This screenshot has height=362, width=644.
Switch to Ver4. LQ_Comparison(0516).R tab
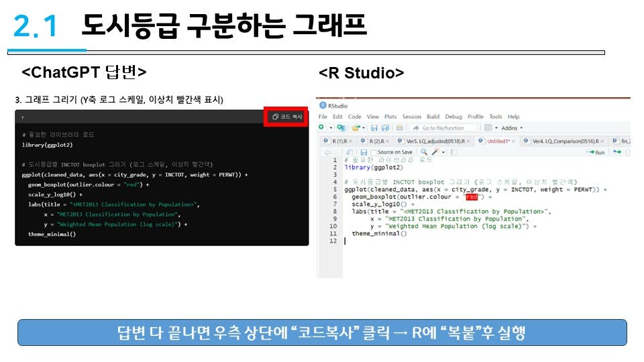(566, 141)
